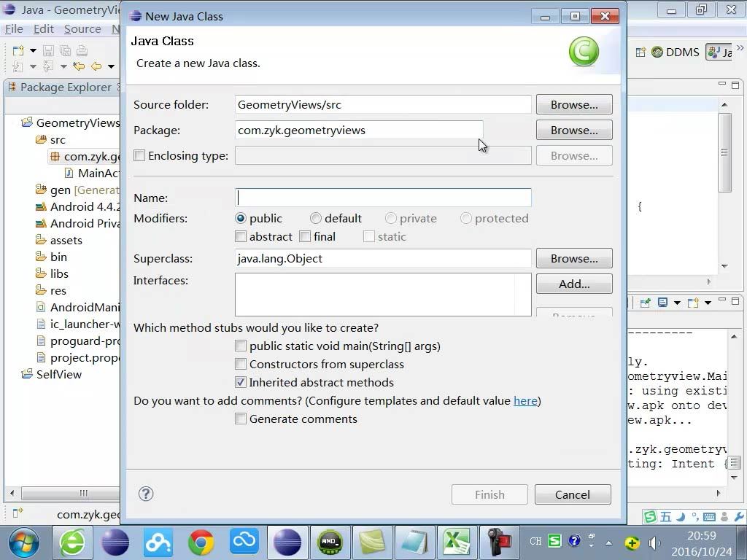Select the assets folder

(59, 241)
